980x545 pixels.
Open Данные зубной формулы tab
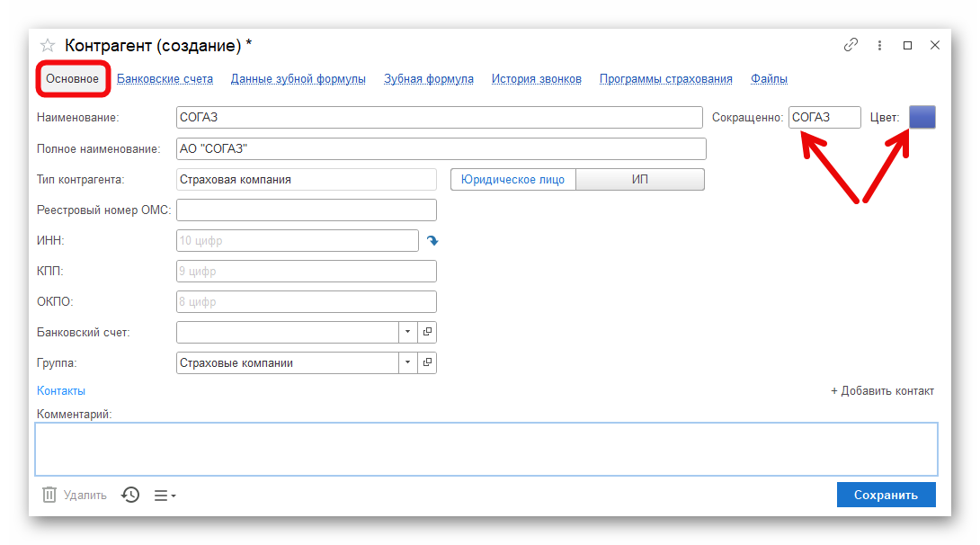point(298,79)
